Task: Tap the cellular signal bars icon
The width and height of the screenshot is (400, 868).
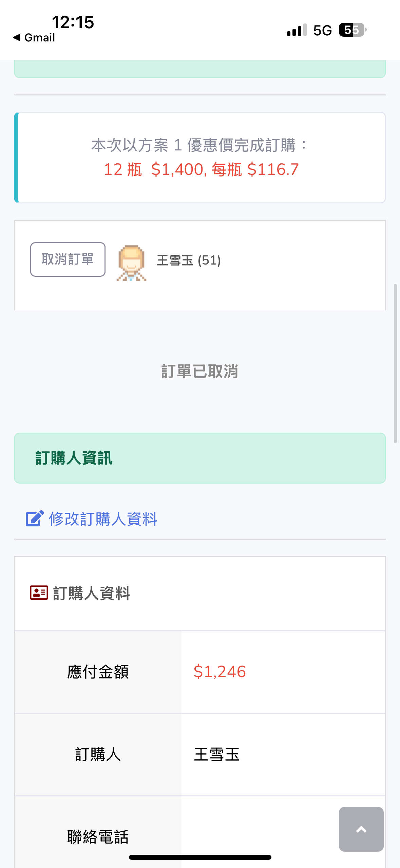Action: tap(297, 30)
